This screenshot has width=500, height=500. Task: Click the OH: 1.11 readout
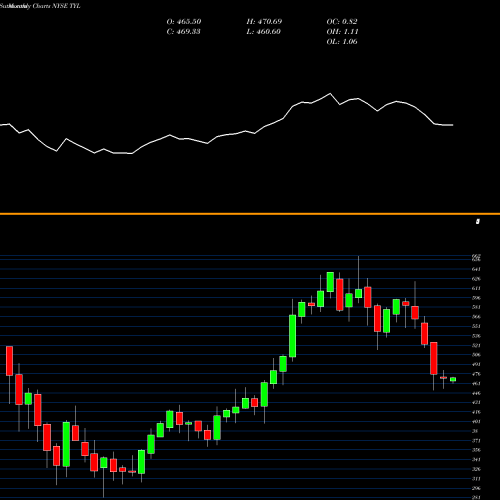tap(342, 32)
